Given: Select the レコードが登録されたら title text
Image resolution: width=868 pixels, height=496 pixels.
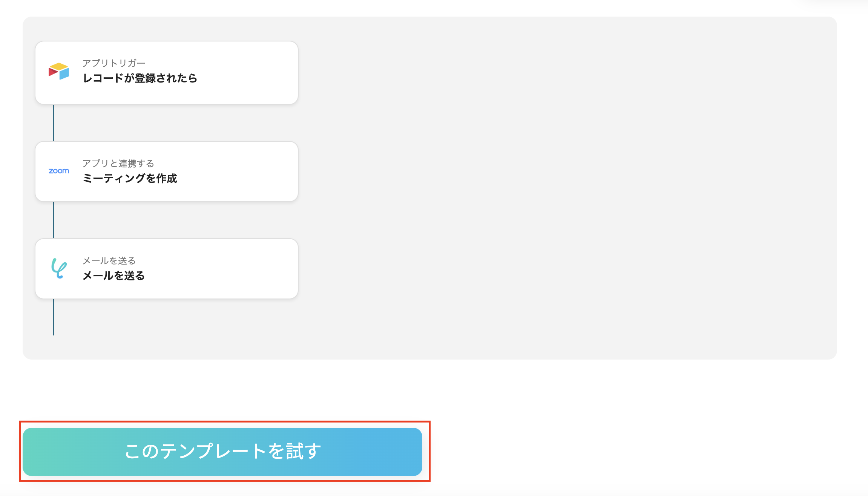Looking at the screenshot, I should (x=140, y=79).
